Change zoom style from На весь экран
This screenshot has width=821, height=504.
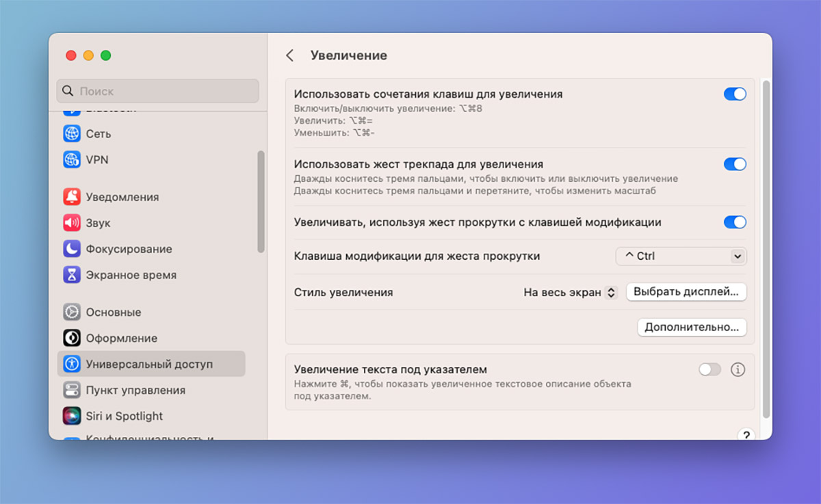point(571,292)
